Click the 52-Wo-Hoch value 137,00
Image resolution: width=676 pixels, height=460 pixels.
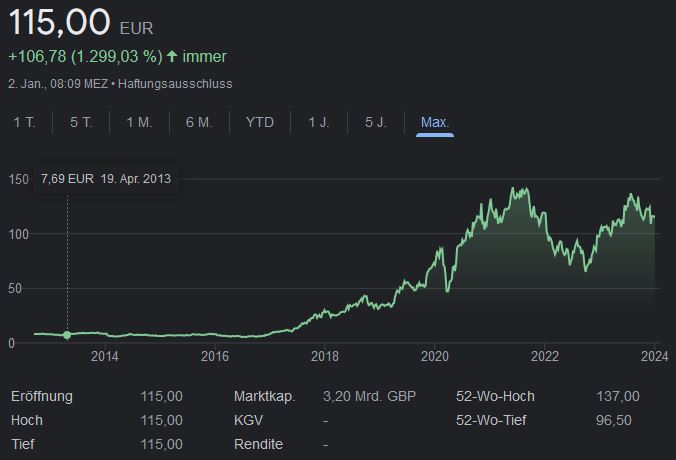tap(617, 396)
